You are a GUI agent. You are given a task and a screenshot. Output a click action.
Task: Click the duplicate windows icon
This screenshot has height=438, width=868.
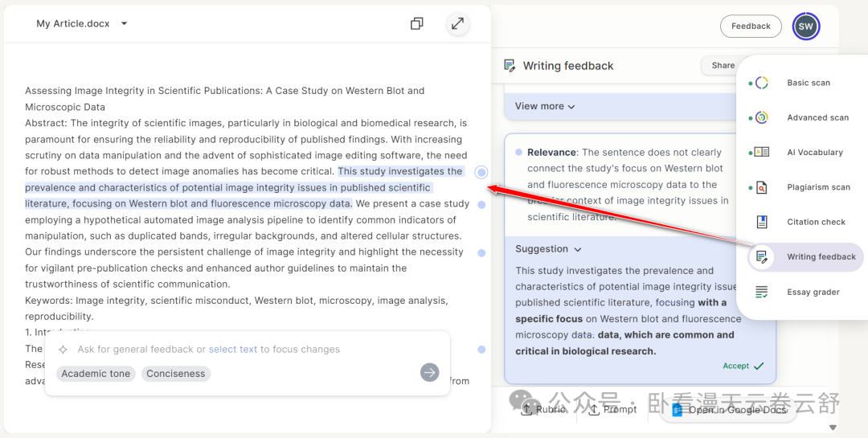[416, 24]
